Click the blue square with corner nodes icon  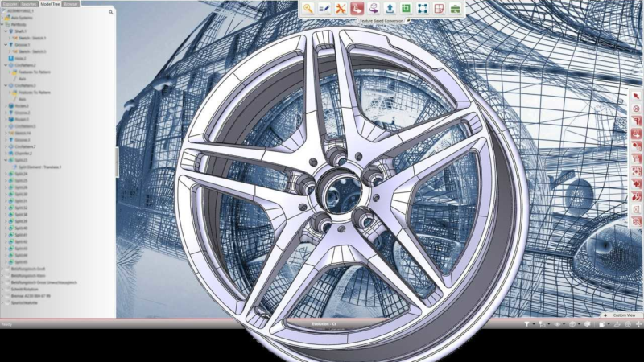[x=423, y=9]
